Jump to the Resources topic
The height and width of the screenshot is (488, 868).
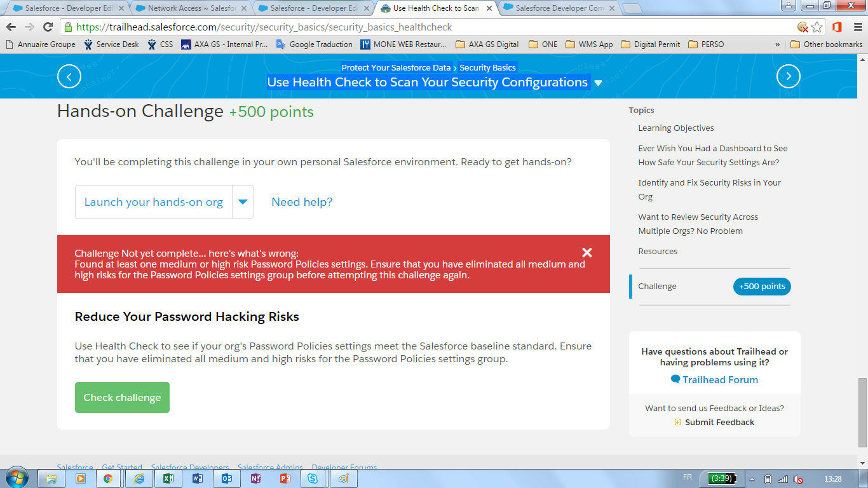658,251
